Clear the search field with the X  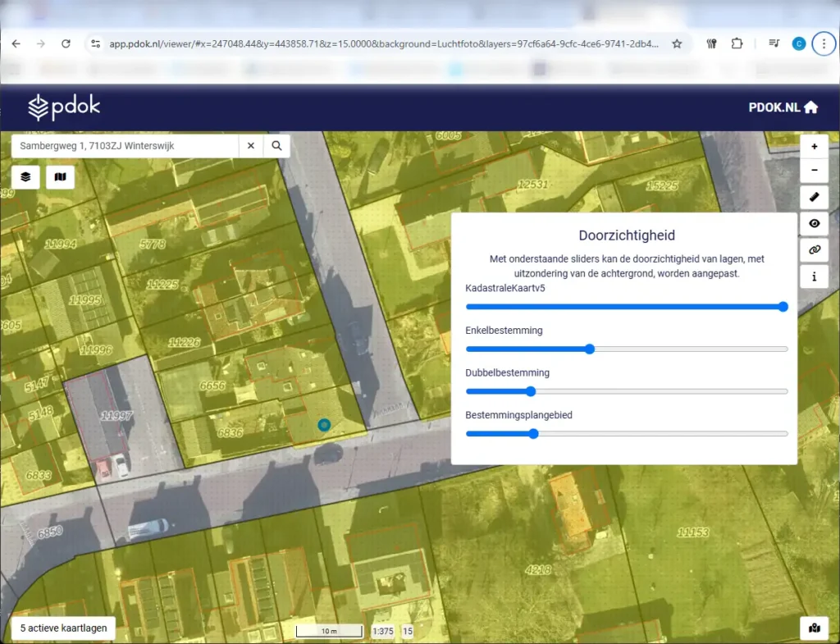pyautogui.click(x=250, y=145)
